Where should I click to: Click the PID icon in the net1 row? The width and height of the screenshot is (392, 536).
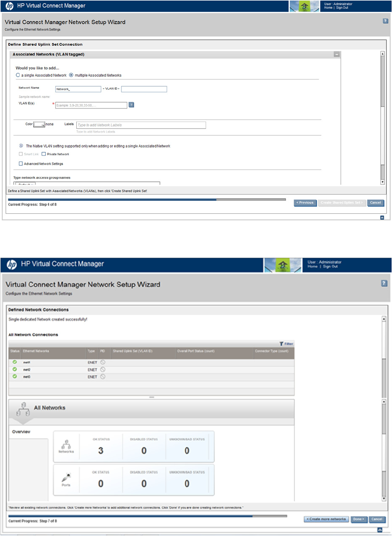(x=103, y=363)
